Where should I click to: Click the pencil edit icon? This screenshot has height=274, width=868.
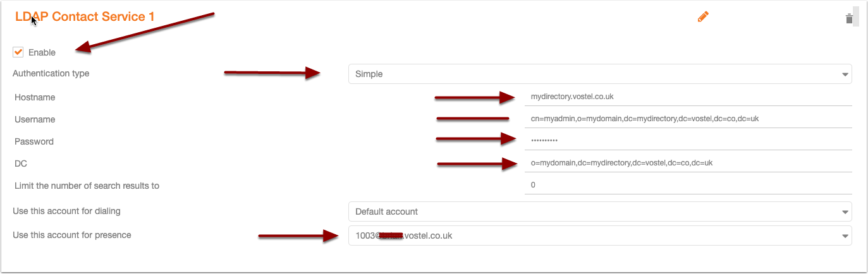pos(703,17)
